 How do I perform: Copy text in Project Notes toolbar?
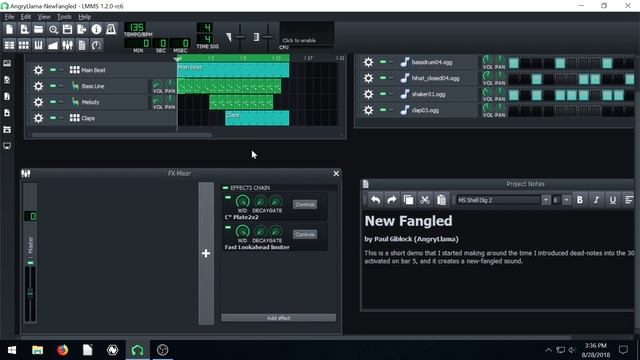coord(408,200)
